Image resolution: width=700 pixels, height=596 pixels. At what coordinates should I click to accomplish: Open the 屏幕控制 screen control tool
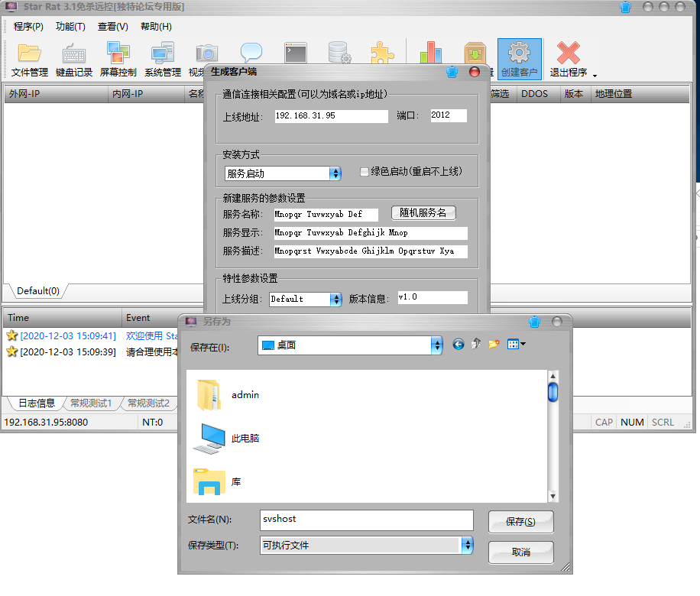click(118, 60)
